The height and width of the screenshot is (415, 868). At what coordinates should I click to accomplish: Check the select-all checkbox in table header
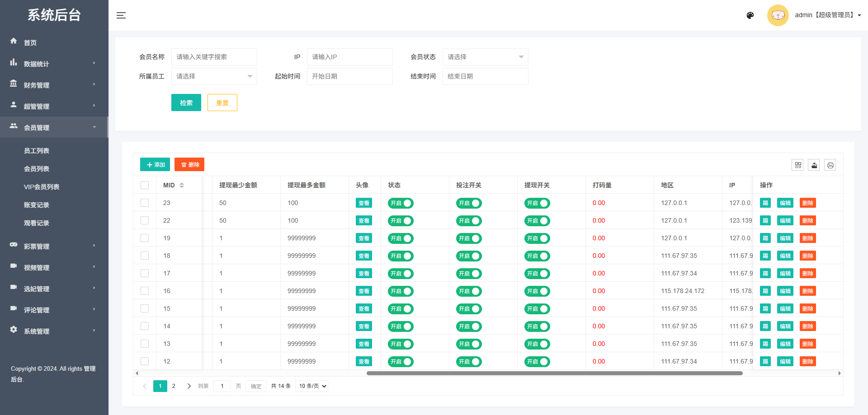point(145,185)
